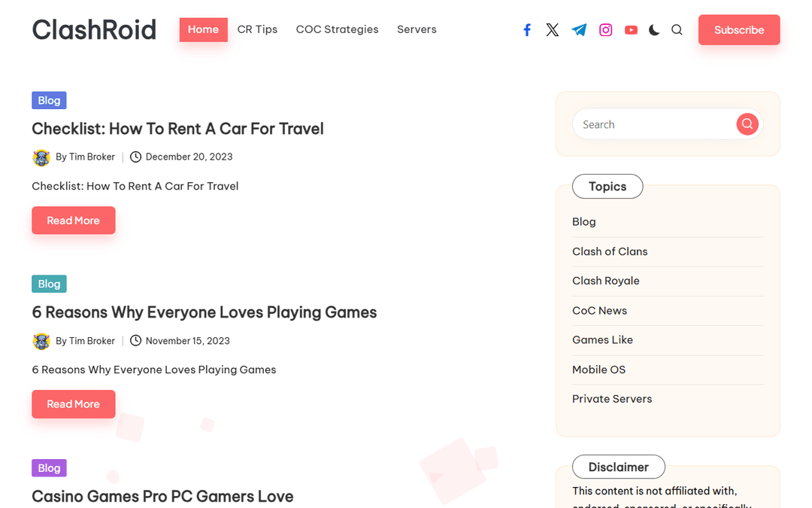Click blue Blog tag above car rental post

pos(49,101)
